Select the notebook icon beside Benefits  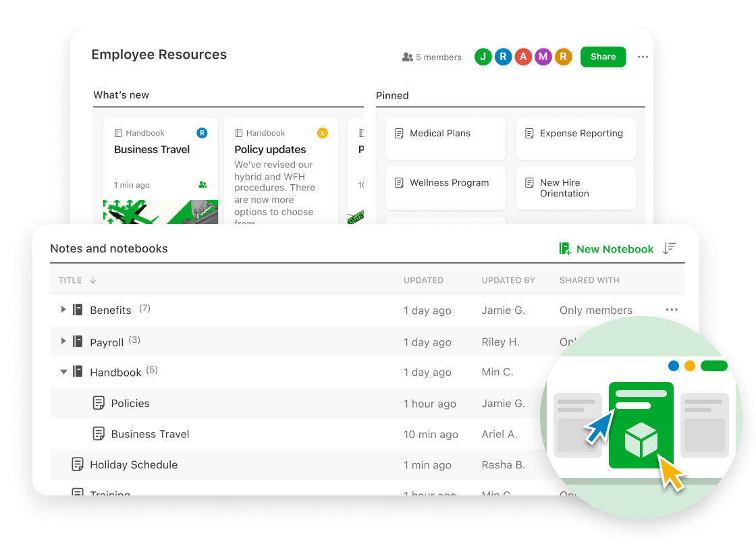pyautogui.click(x=76, y=310)
